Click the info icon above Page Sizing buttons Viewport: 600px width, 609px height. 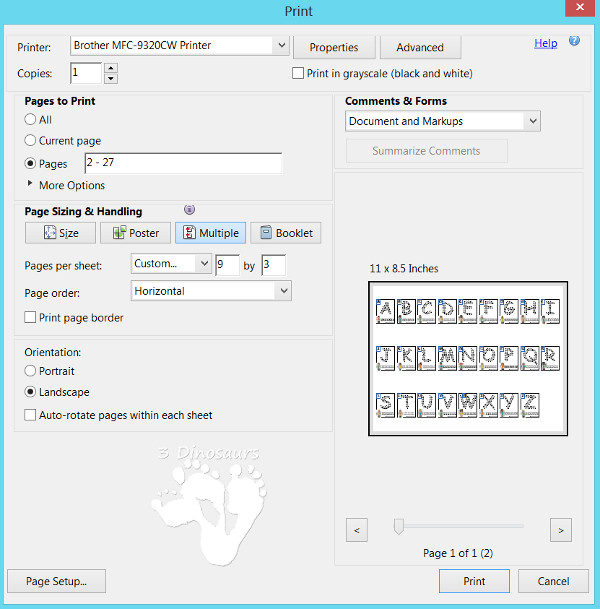[189, 209]
